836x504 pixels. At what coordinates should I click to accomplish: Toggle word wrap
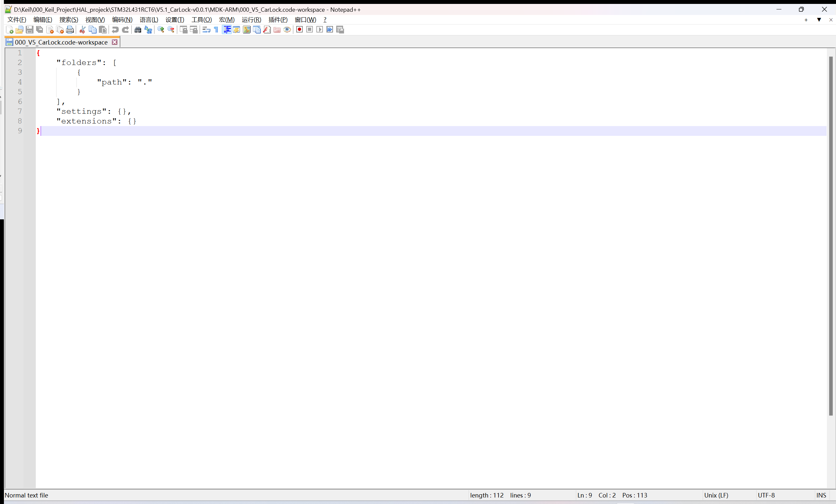click(x=206, y=30)
